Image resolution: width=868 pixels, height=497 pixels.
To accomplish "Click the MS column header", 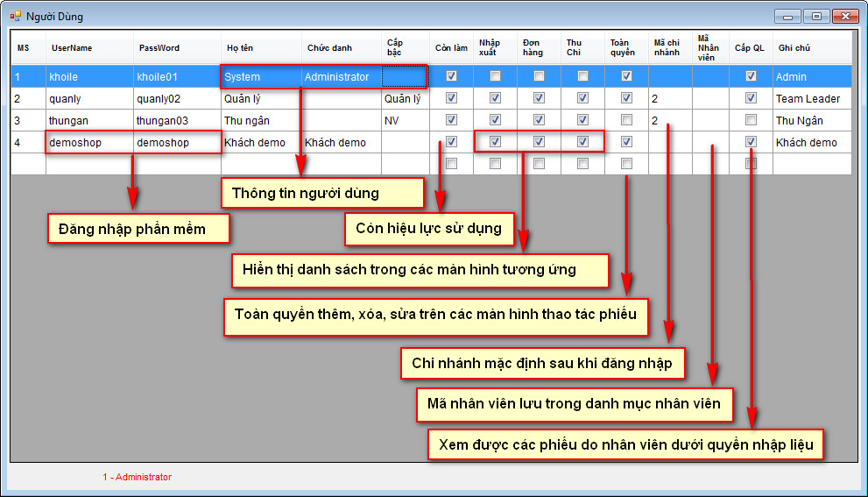I will coord(28,47).
